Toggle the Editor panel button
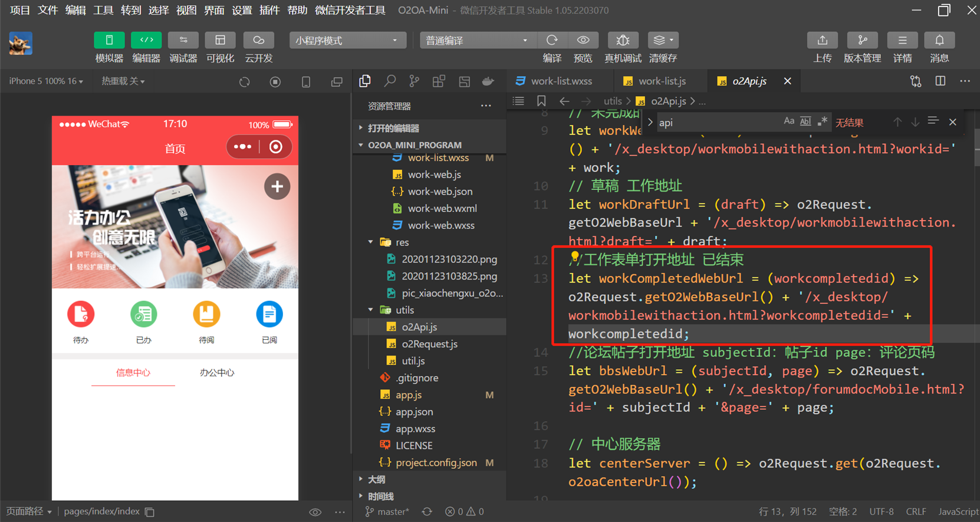 [146, 40]
